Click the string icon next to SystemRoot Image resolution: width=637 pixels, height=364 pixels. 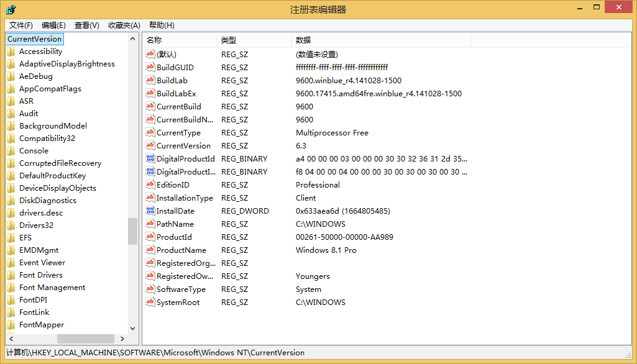(150, 302)
